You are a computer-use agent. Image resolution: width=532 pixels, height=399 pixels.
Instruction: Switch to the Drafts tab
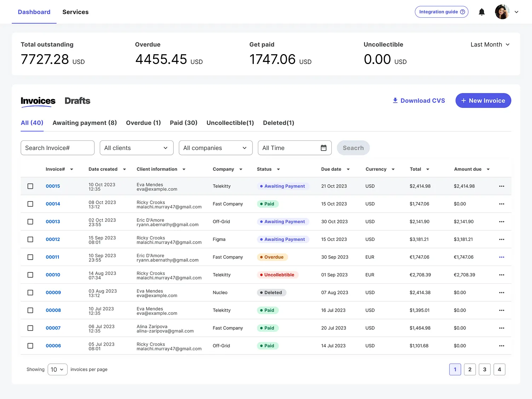pos(77,101)
